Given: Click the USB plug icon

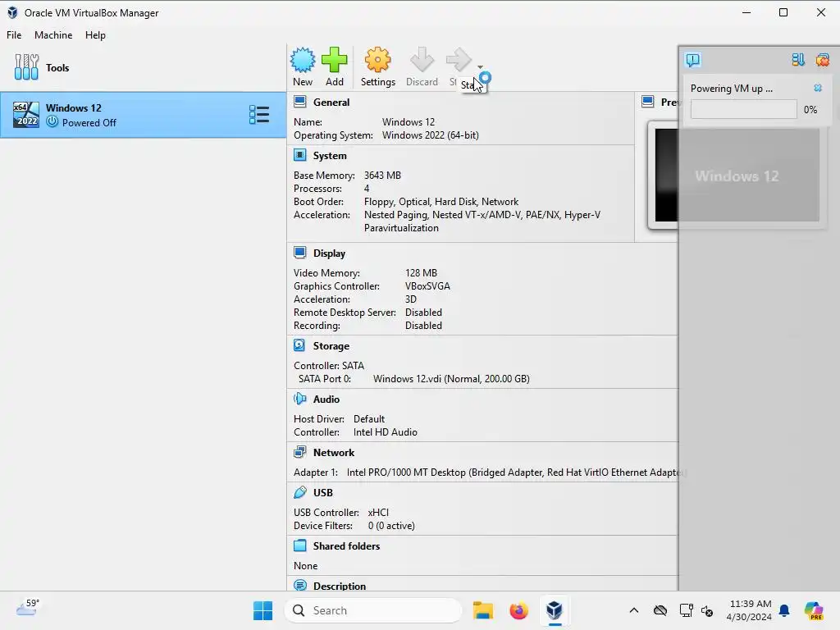Looking at the screenshot, I should click(300, 492).
